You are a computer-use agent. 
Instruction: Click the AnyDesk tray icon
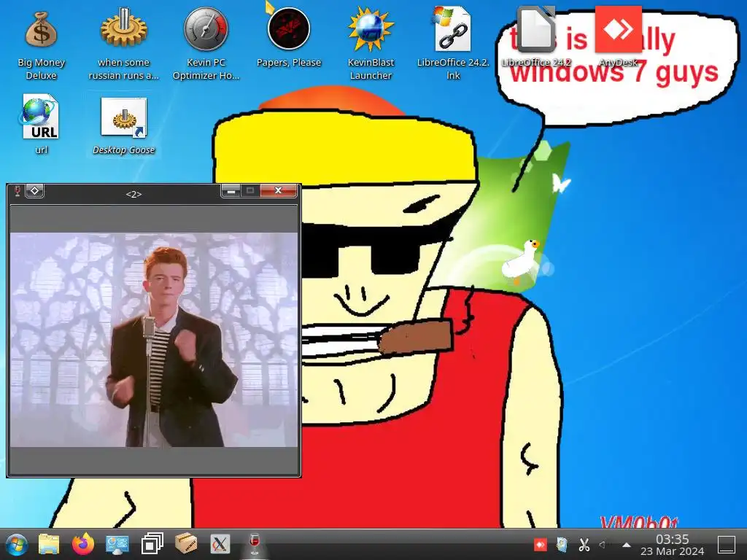(541, 544)
